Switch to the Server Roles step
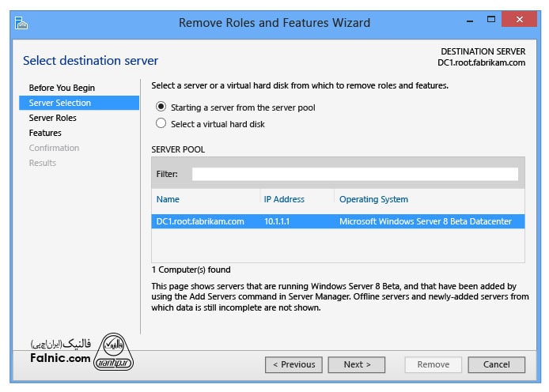This screenshot has width=549, height=392. tap(52, 118)
